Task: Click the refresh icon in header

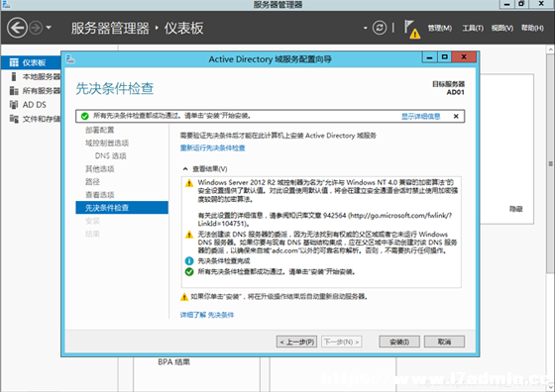Action: pos(380,28)
